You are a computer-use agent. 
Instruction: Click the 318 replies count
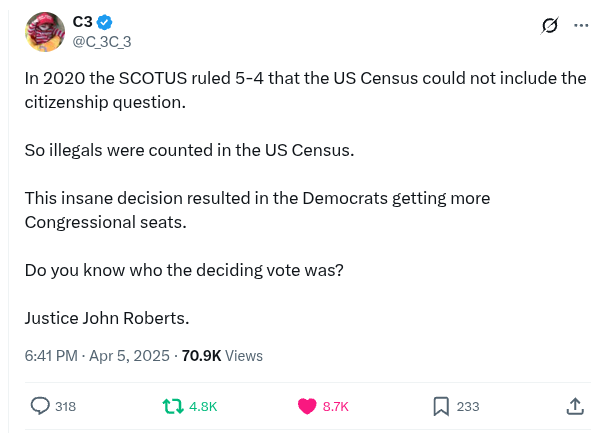pos(65,407)
